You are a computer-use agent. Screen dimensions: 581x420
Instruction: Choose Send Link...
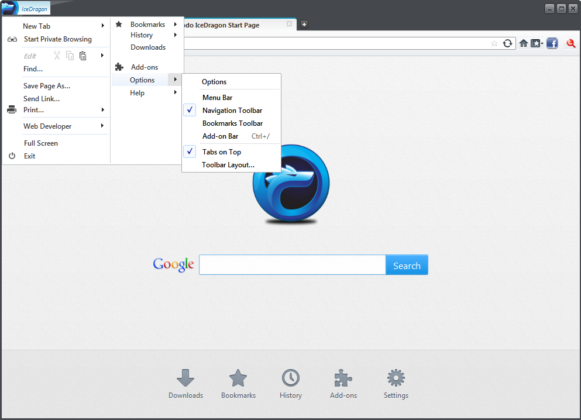tap(41, 99)
